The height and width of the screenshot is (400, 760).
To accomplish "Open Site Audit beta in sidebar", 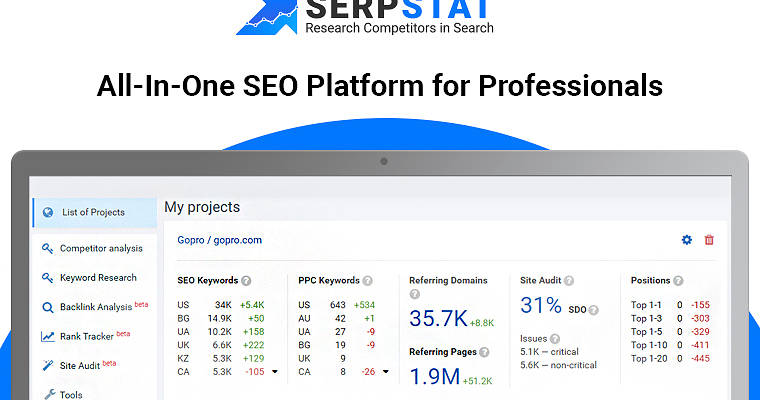I will click(87, 366).
